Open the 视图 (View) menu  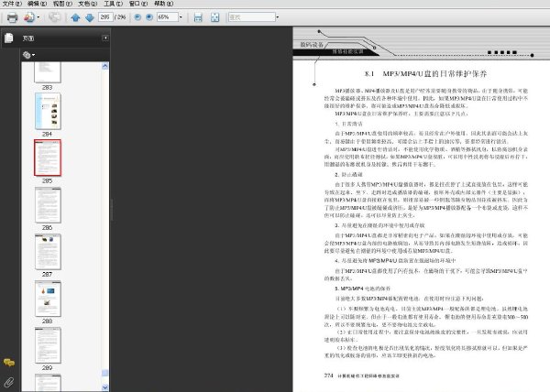[x=62, y=4]
